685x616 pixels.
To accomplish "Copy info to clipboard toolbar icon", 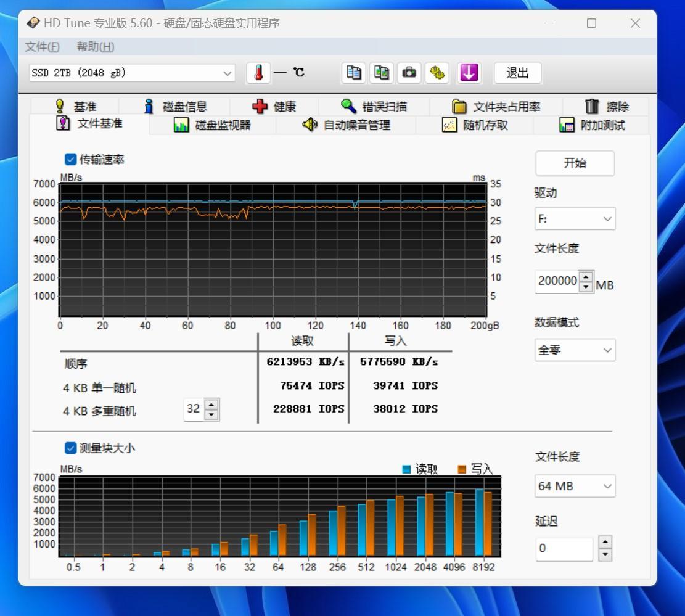I will tap(353, 73).
